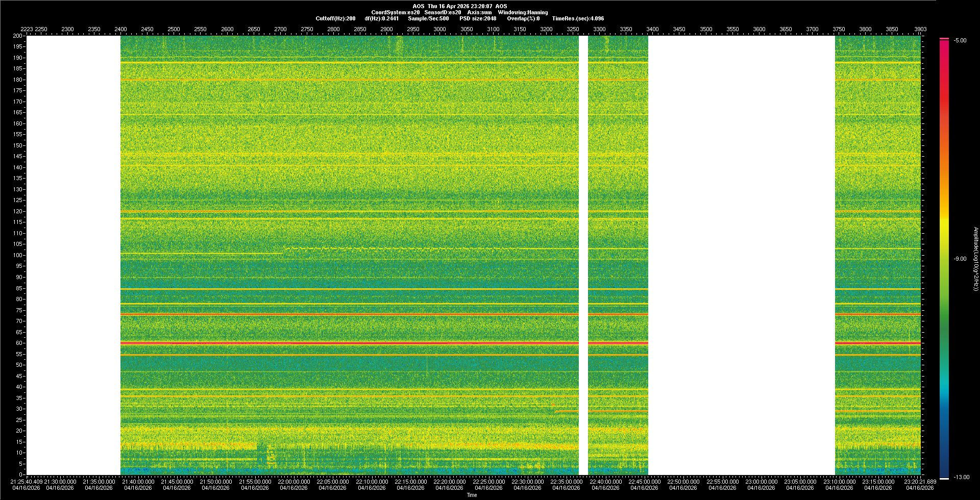
Task: Click the 100 Hz frequency axis label
Action: pyautogui.click(x=18, y=255)
